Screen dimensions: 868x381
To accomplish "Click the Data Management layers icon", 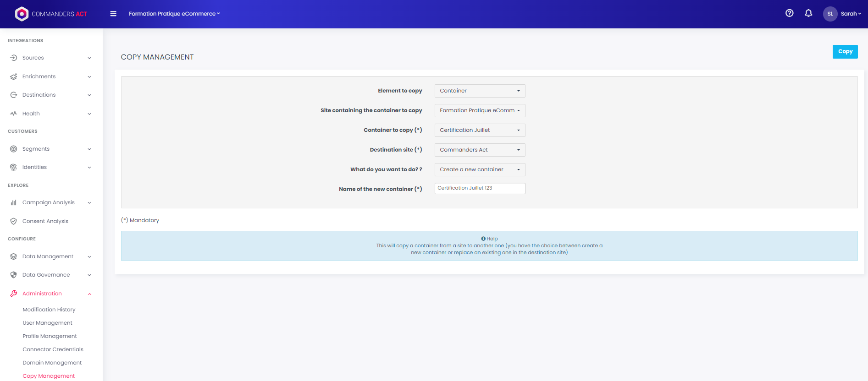I will click(14, 256).
